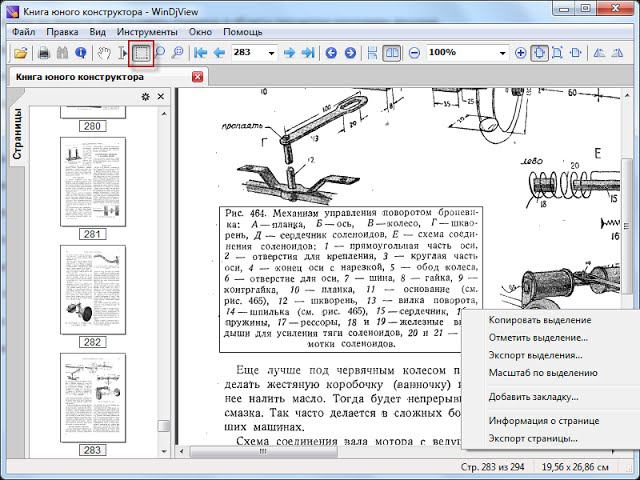Open thumbnails panel gear settings
Viewport: 640px width, 480px height.
coord(145,97)
